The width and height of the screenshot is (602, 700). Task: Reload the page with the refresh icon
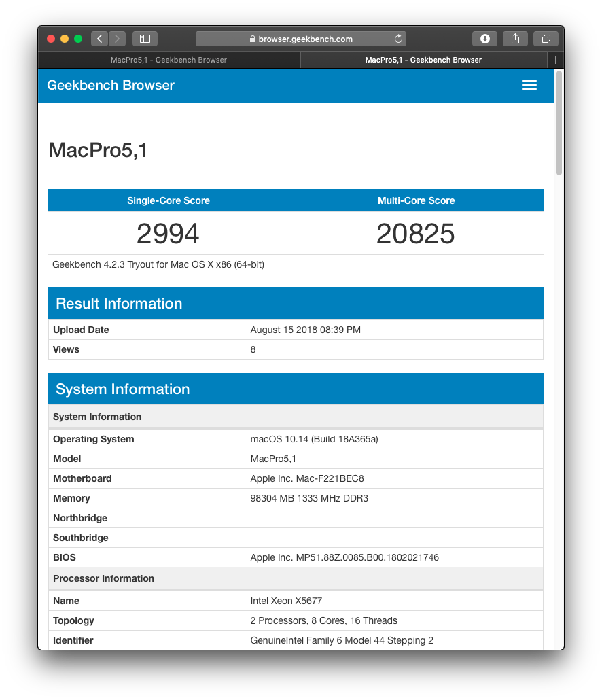pyautogui.click(x=399, y=39)
